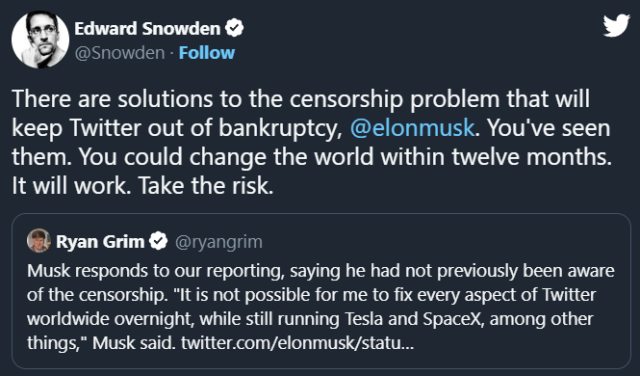Open Ryan Grim's small avatar

click(39, 241)
